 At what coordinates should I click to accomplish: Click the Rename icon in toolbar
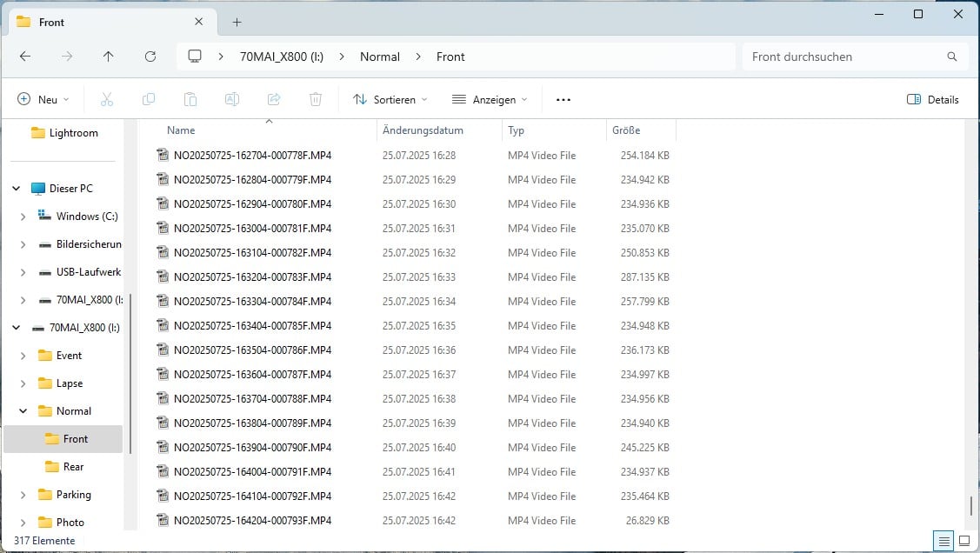(232, 100)
